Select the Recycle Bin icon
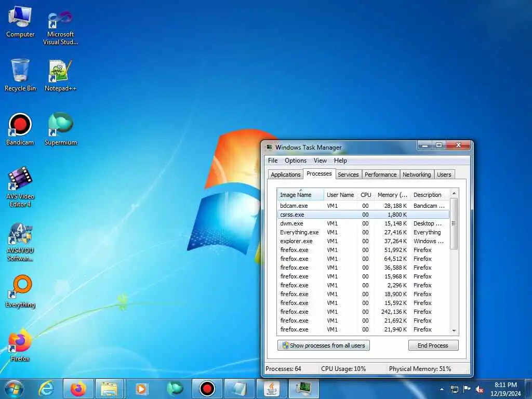 [20, 75]
